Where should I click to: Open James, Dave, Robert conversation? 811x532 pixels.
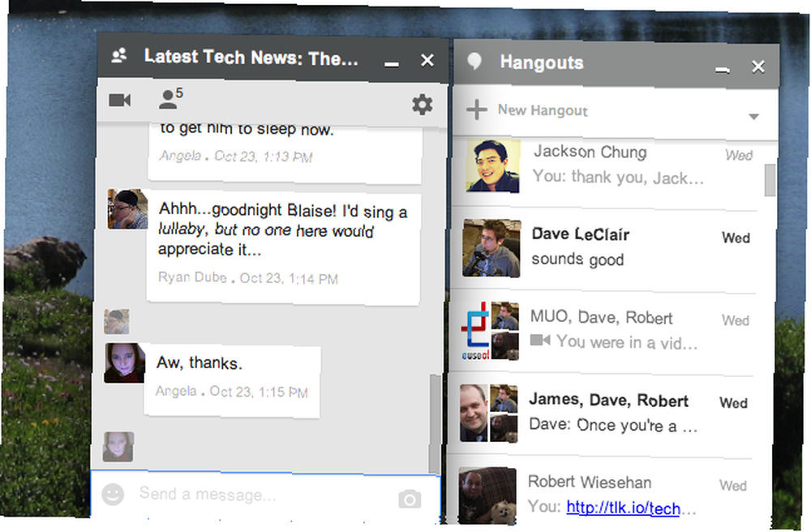(x=602, y=414)
